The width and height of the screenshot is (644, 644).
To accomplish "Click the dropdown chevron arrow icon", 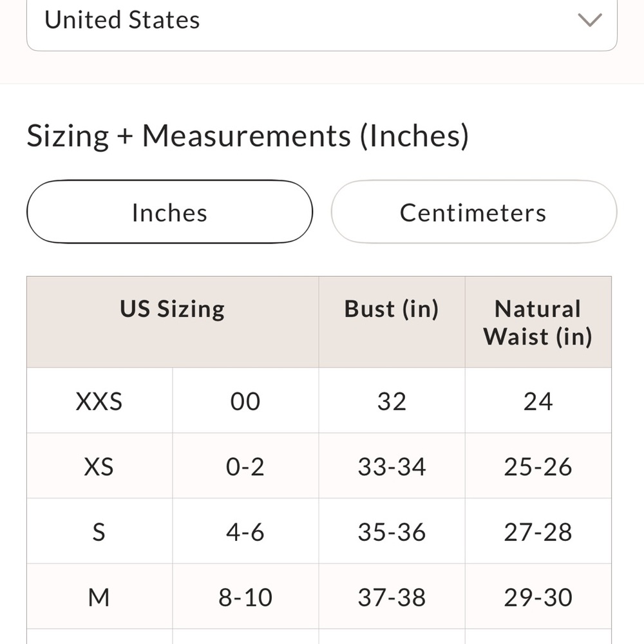I will click(590, 20).
